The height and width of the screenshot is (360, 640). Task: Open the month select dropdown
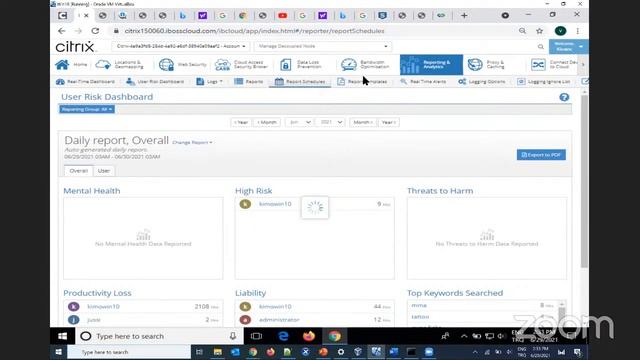tap(299, 122)
